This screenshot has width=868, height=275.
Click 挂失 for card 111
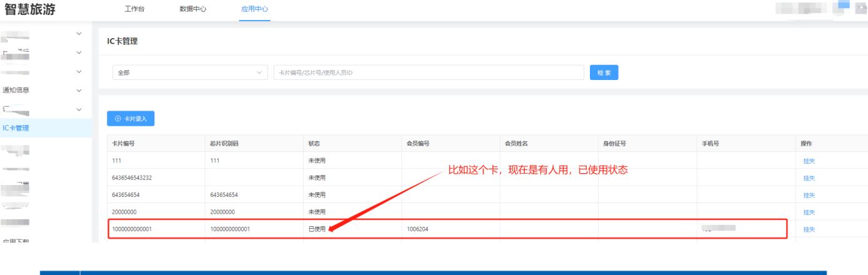point(809,161)
